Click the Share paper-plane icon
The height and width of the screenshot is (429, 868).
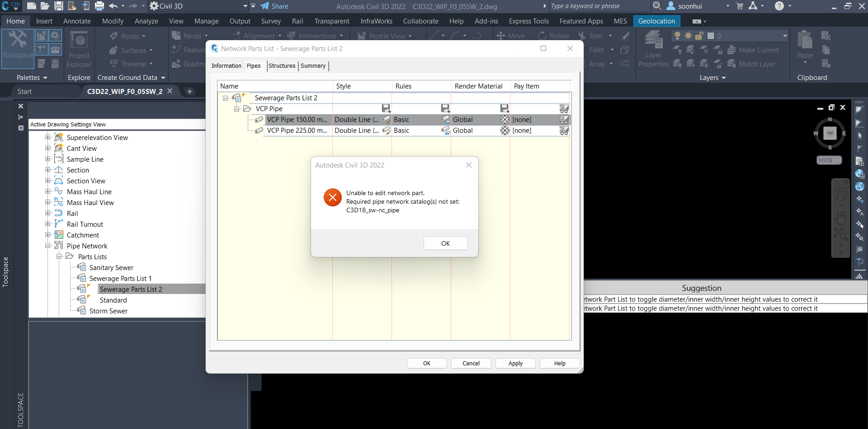tap(265, 6)
